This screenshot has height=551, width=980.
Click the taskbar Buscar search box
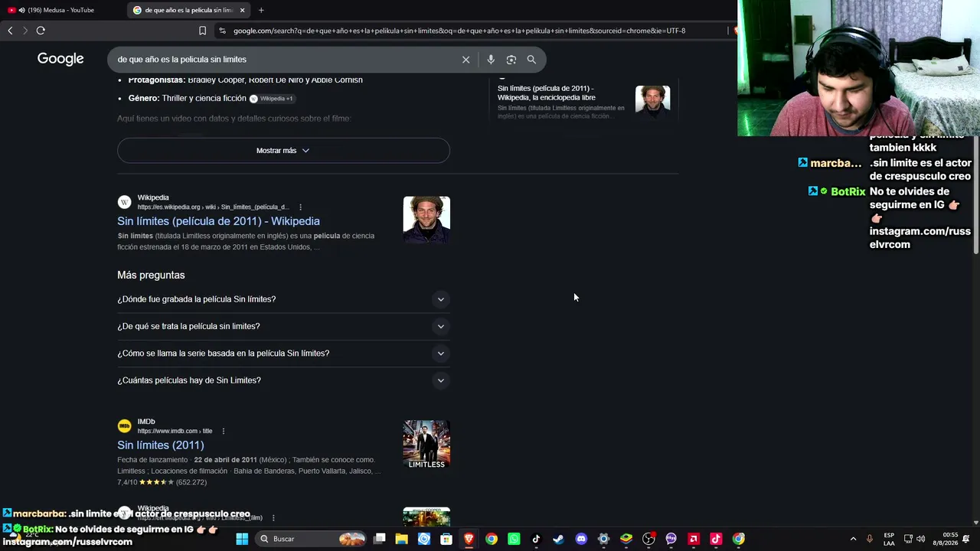click(312, 539)
